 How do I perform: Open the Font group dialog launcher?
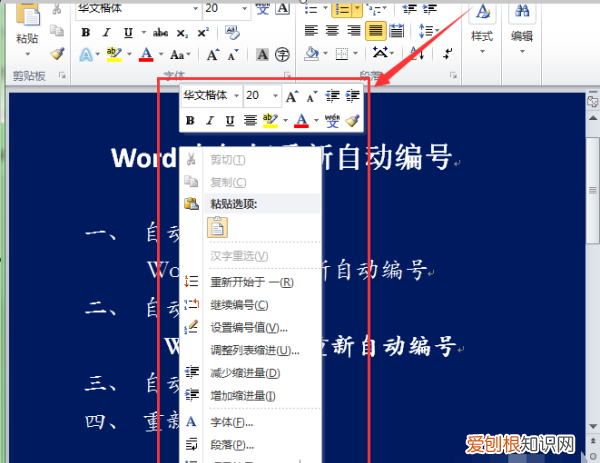coord(287,75)
